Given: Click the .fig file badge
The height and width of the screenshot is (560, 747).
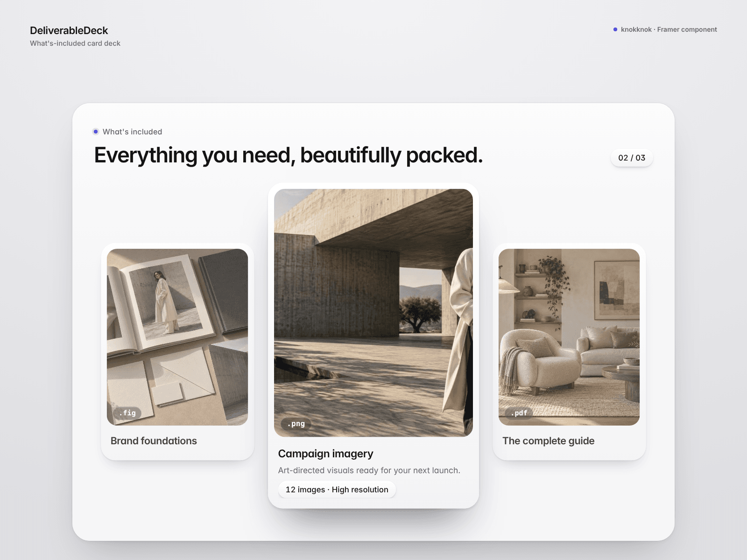Looking at the screenshot, I should 127,413.
